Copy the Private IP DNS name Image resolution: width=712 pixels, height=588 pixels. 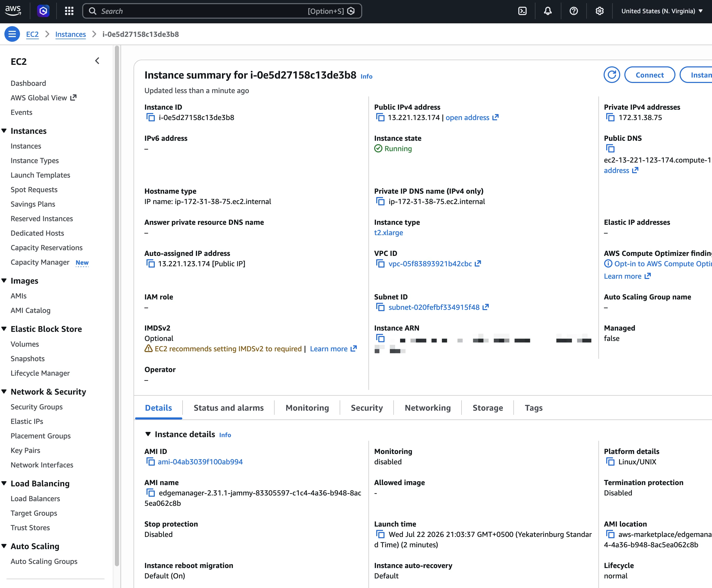[x=380, y=201]
